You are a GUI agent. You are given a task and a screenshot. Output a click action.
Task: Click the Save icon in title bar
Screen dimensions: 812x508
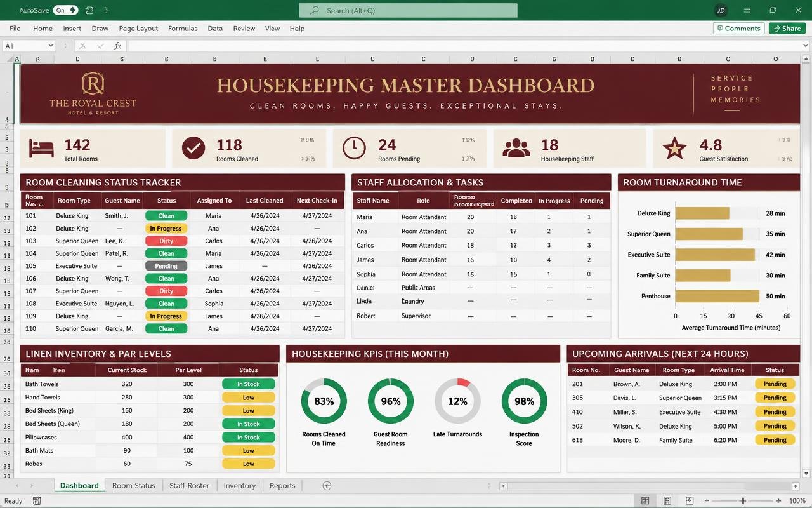coord(89,10)
